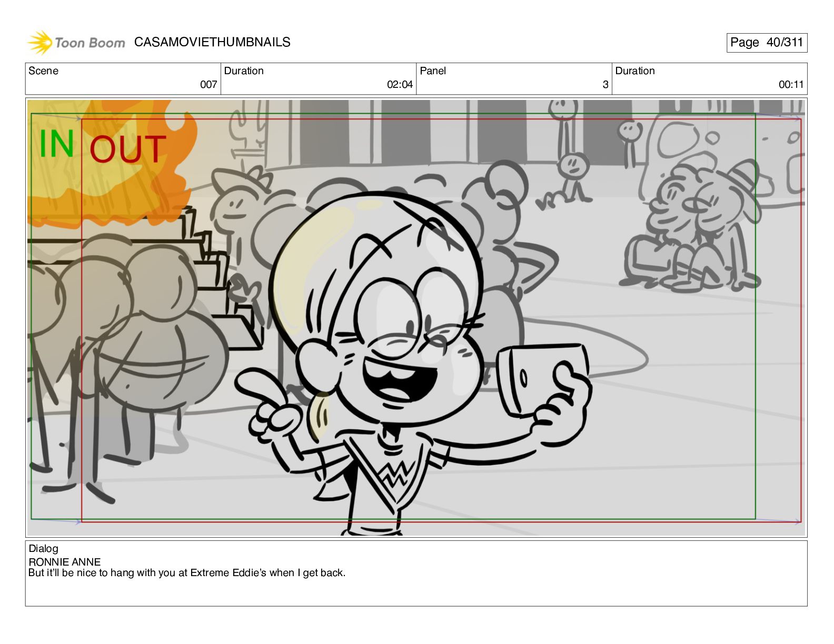Click the green IN camera label
Viewport: 834px width, 644px height.
point(57,144)
